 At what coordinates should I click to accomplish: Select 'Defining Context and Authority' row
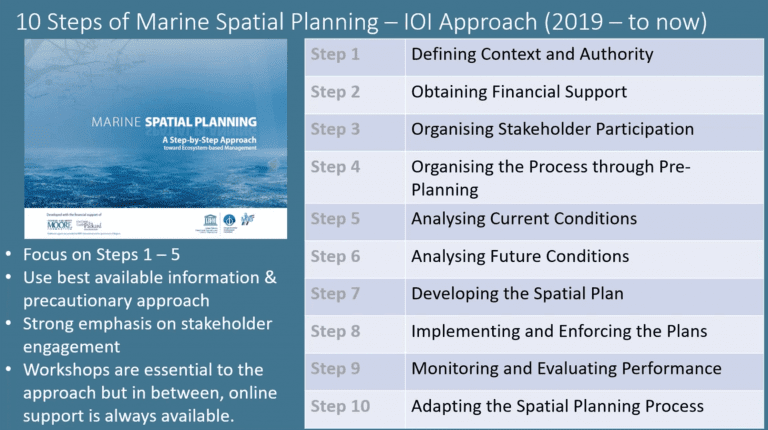coord(532,54)
